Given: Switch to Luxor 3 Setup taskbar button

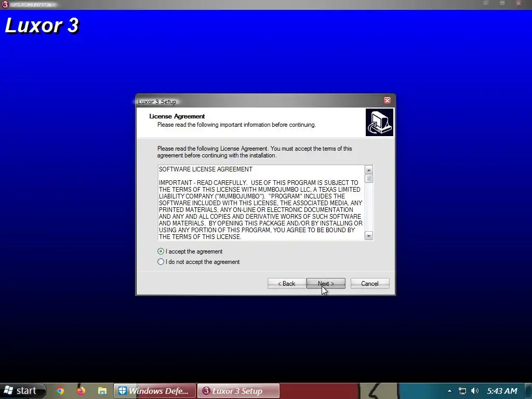Looking at the screenshot, I should [x=238, y=391].
